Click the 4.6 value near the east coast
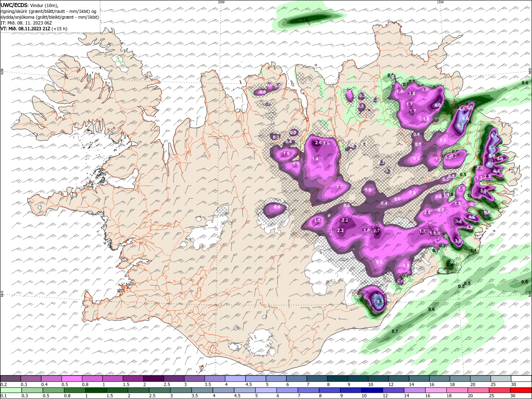The height and width of the screenshot is (399, 532). 472,217
